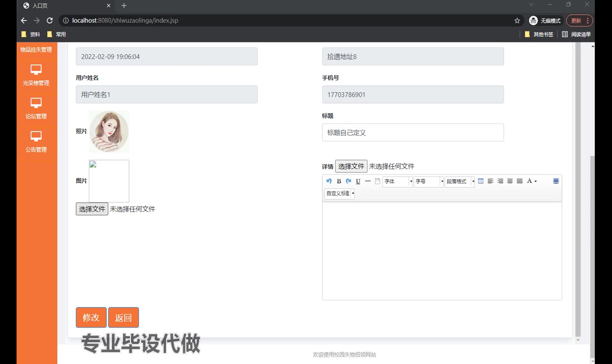Image resolution: width=612 pixels, height=364 pixels.
Task: Click the outer browser vertical scrollbar
Action: (x=592, y=256)
